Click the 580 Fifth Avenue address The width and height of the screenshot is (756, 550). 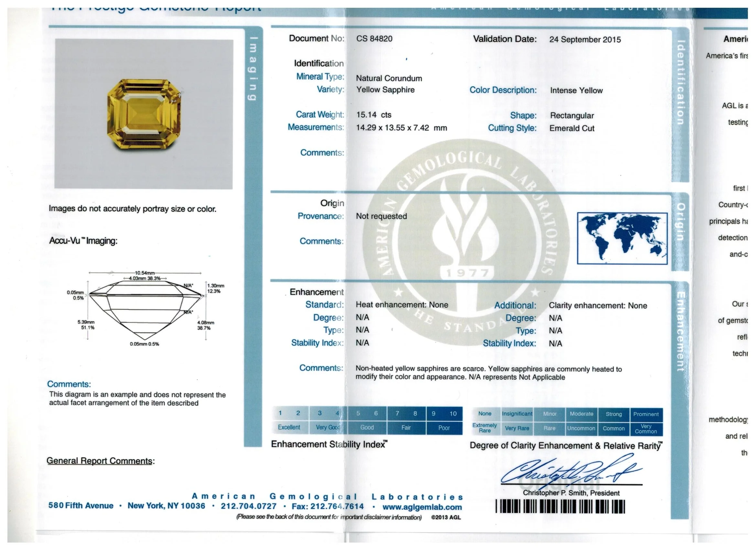tap(81, 506)
